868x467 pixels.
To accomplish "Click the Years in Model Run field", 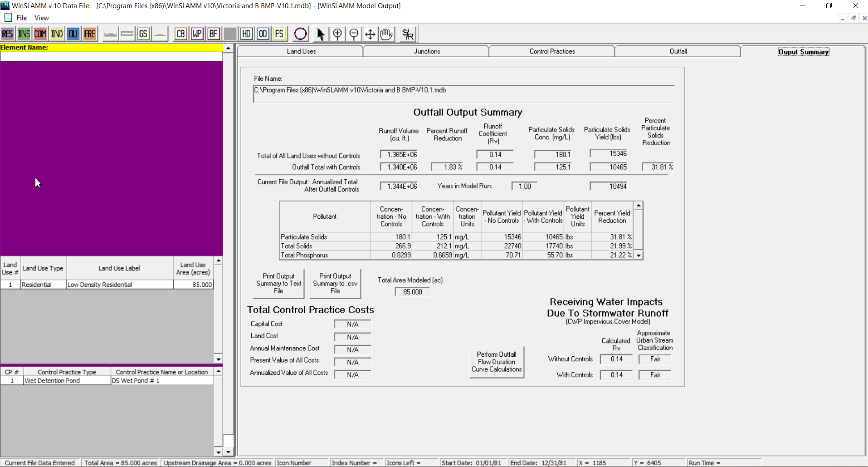I will (524, 186).
